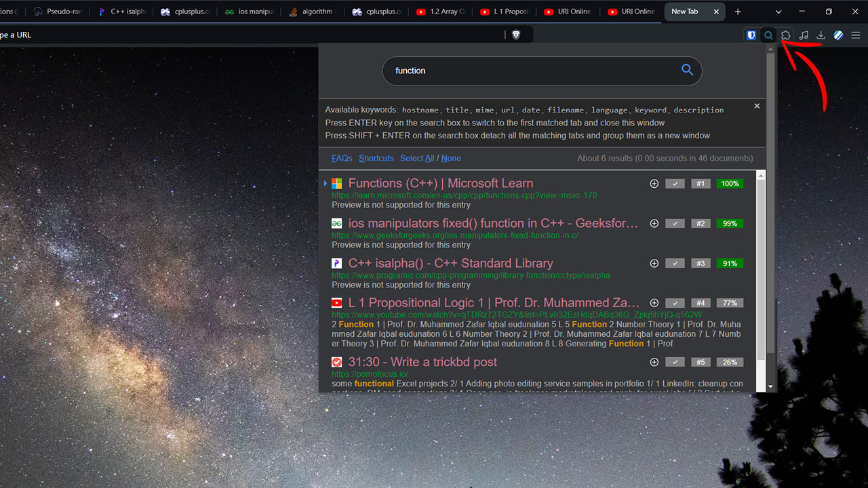The image size is (868, 488).
Task: Open the browser Downloads icon
Action: (821, 35)
